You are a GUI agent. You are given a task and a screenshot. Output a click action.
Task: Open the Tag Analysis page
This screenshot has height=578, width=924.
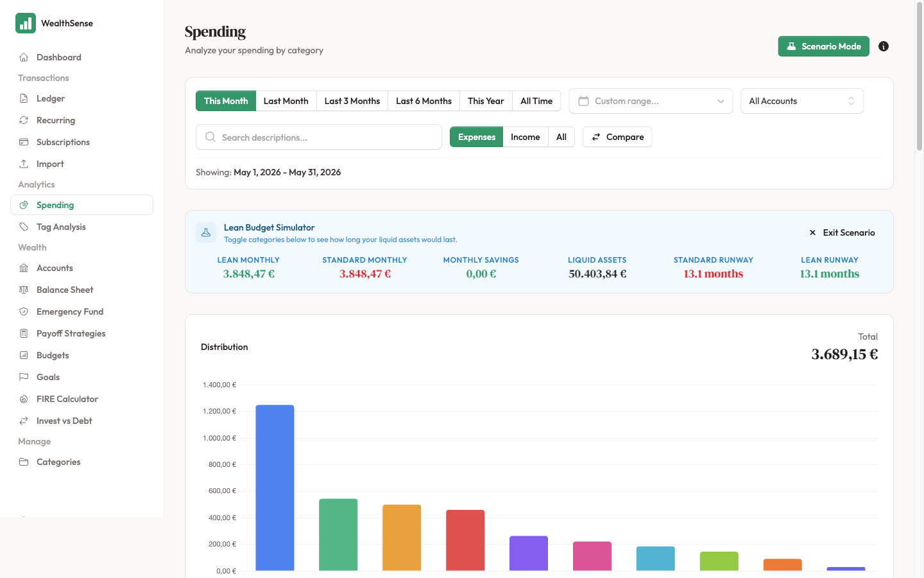pyautogui.click(x=81, y=227)
